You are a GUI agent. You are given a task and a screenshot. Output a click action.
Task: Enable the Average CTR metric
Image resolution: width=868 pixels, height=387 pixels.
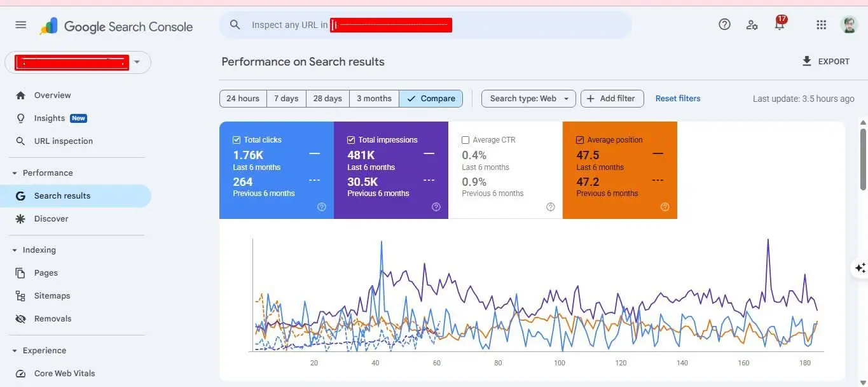465,139
